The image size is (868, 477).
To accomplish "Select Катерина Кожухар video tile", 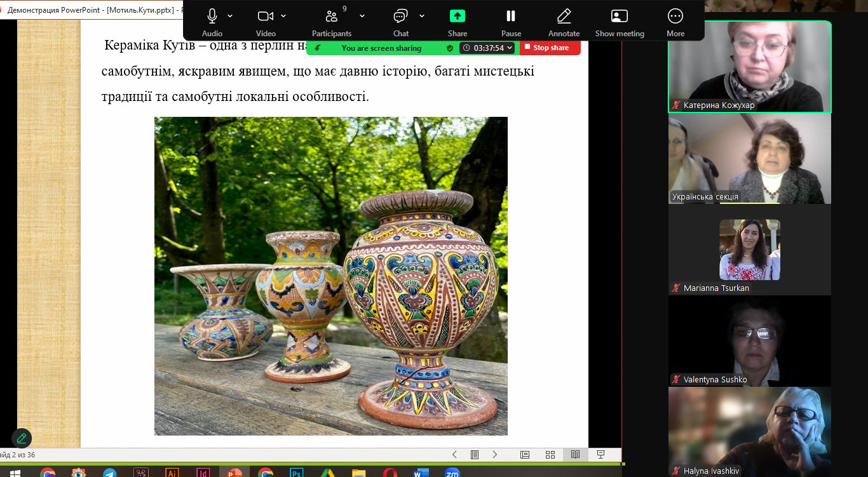I will [750, 67].
